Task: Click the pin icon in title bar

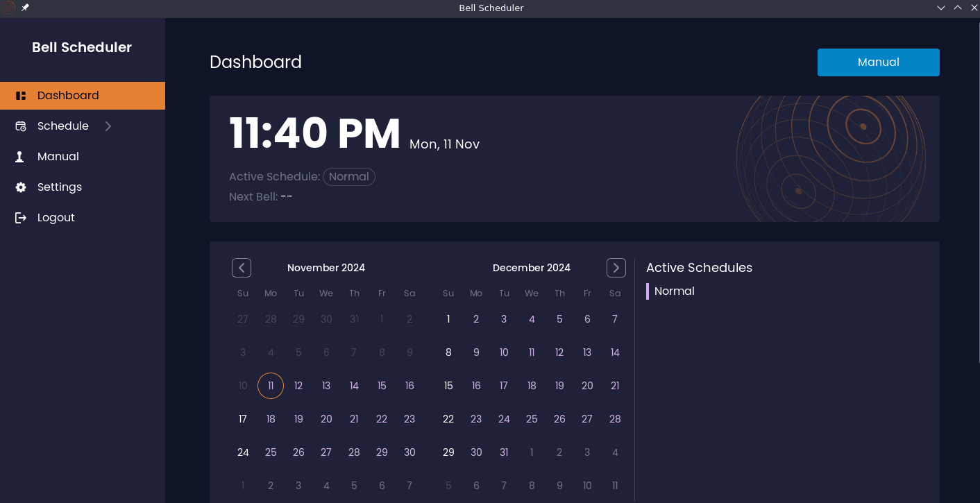Action: (25, 8)
